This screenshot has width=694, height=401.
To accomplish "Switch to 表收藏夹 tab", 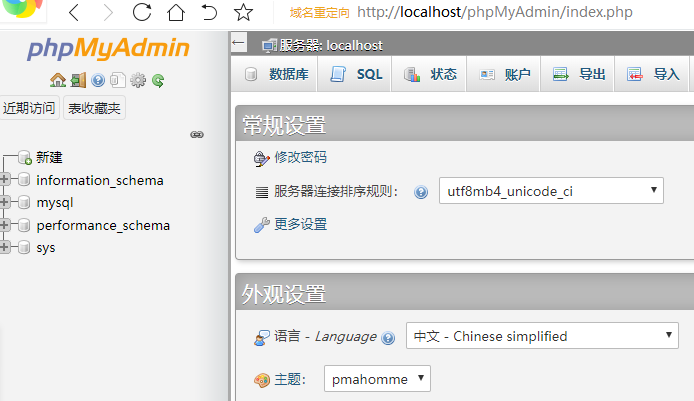I will click(x=94, y=108).
